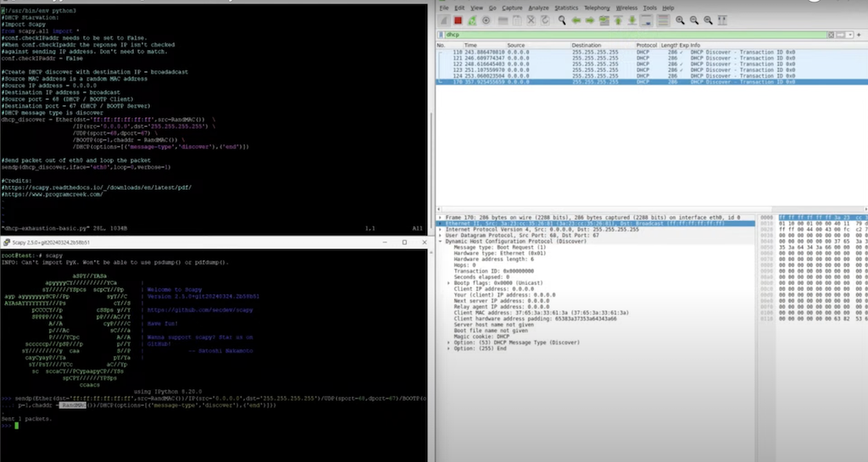868x462 pixels.
Task: Jump to first packet icon
Action: coord(618,19)
